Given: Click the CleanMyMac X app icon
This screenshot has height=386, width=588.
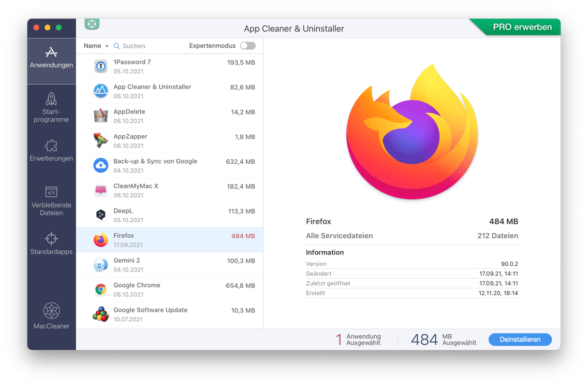Looking at the screenshot, I should (x=101, y=190).
